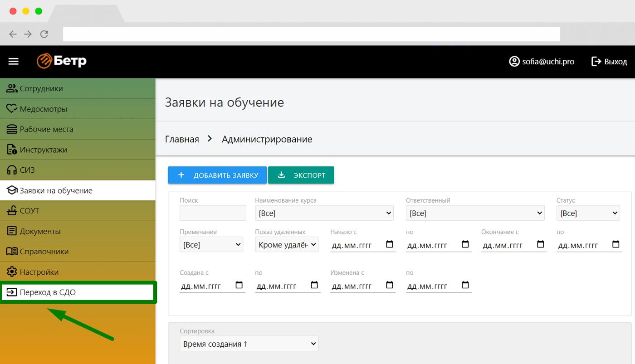This screenshot has width=635, height=364.
Task: Open calendar picker for Окончание с
Action: pos(541,244)
